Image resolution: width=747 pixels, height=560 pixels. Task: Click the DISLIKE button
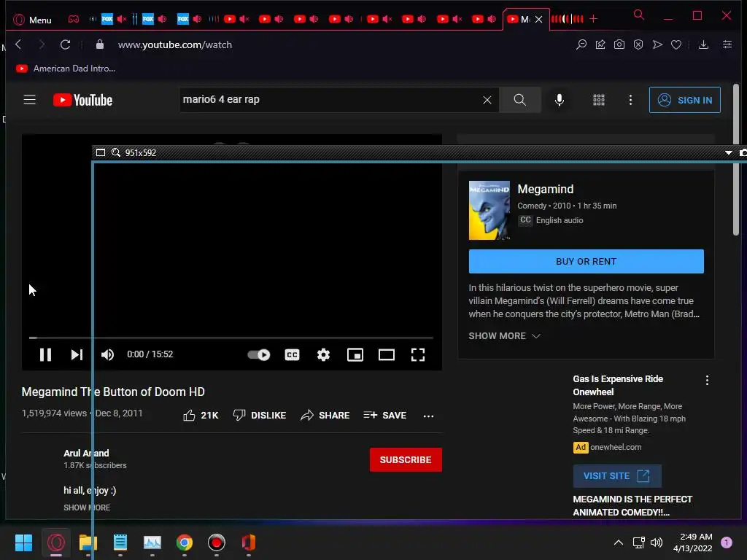click(260, 415)
